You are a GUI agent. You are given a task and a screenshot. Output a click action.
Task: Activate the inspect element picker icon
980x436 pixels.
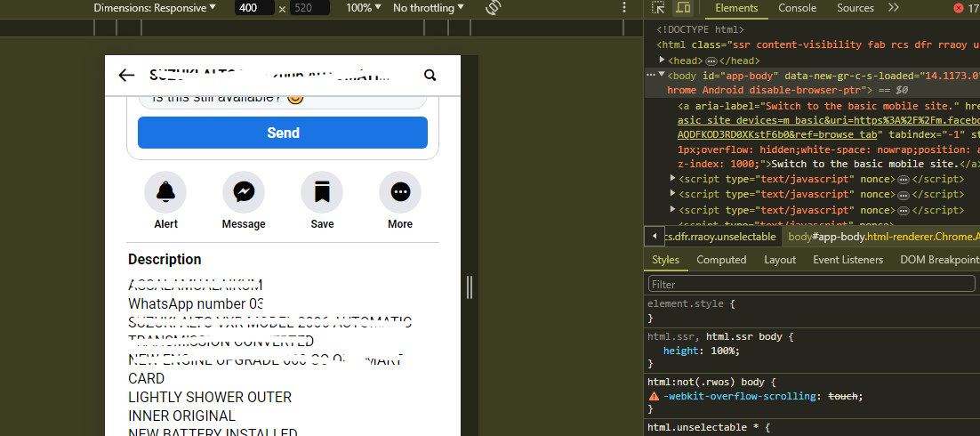658,8
